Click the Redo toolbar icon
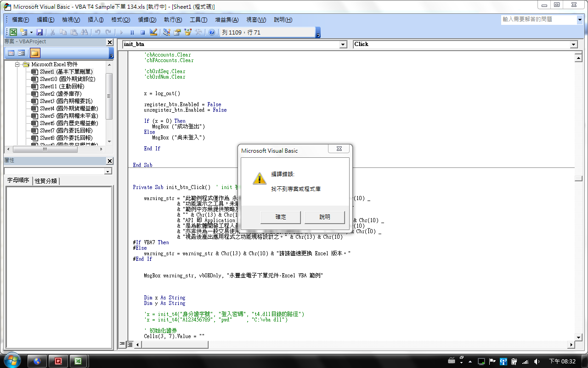This screenshot has width=588, height=368. tap(108, 32)
